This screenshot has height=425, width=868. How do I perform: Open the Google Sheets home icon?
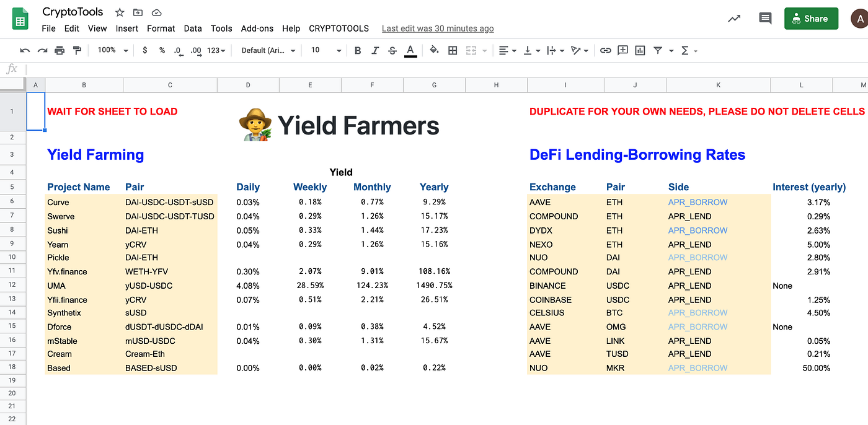(x=20, y=19)
